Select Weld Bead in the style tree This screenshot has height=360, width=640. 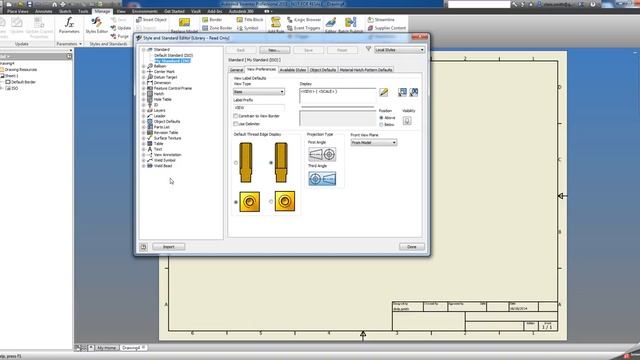pos(163,166)
